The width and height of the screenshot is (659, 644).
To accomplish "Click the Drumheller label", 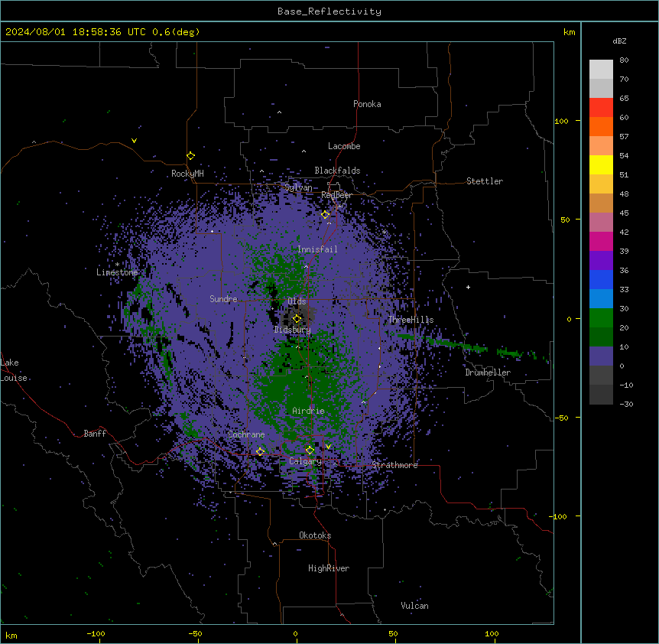I will click(488, 372).
